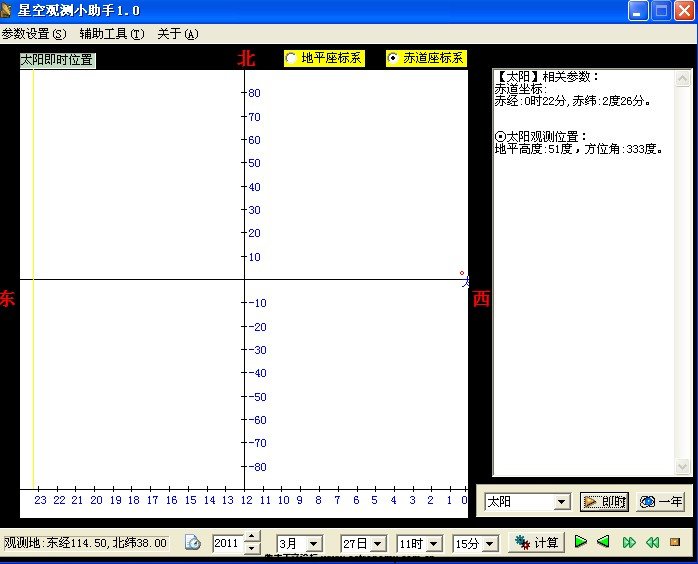Screen dimensions: 698x564
Task: Open the 辅助工具(T) menu
Action: click(112, 34)
